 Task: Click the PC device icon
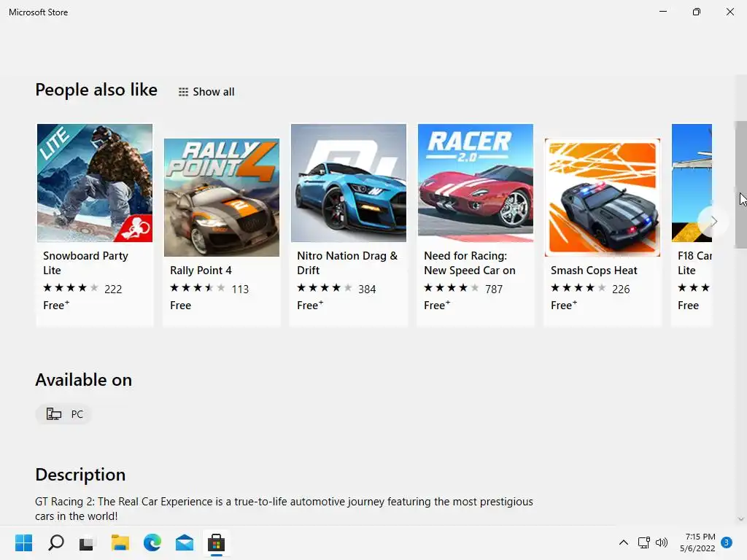point(54,414)
